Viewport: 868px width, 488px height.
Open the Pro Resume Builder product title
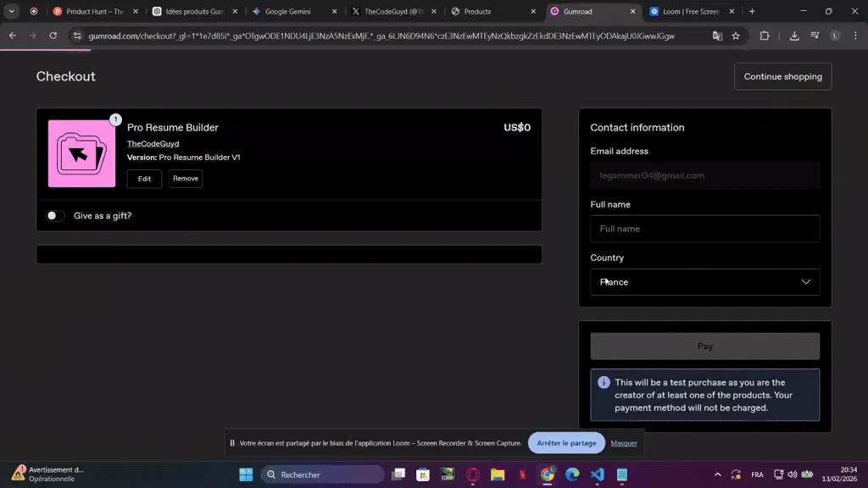click(173, 127)
